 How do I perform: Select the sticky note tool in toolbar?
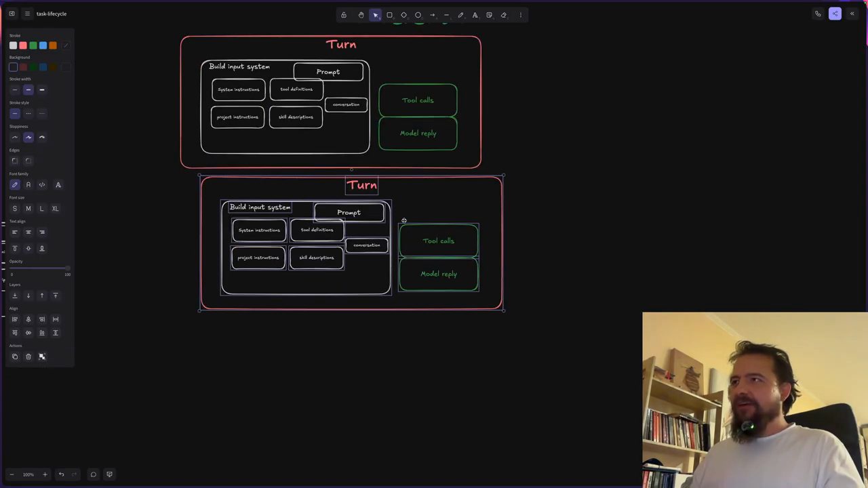point(489,15)
